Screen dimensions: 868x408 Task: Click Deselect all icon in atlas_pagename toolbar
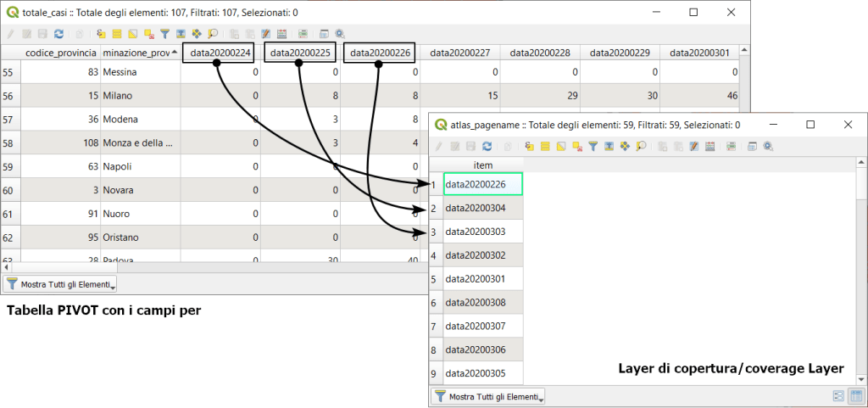coord(576,146)
